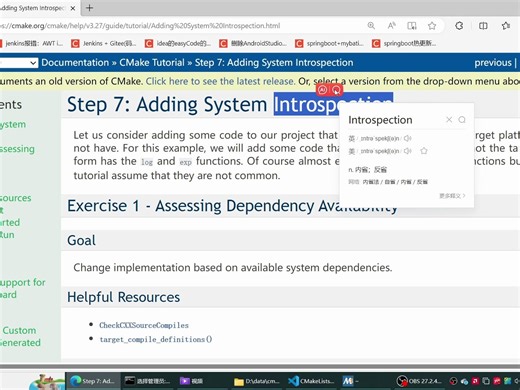This screenshot has height=390, width=520.
Task: Click the Exercise 1 heading
Action: click(x=232, y=206)
